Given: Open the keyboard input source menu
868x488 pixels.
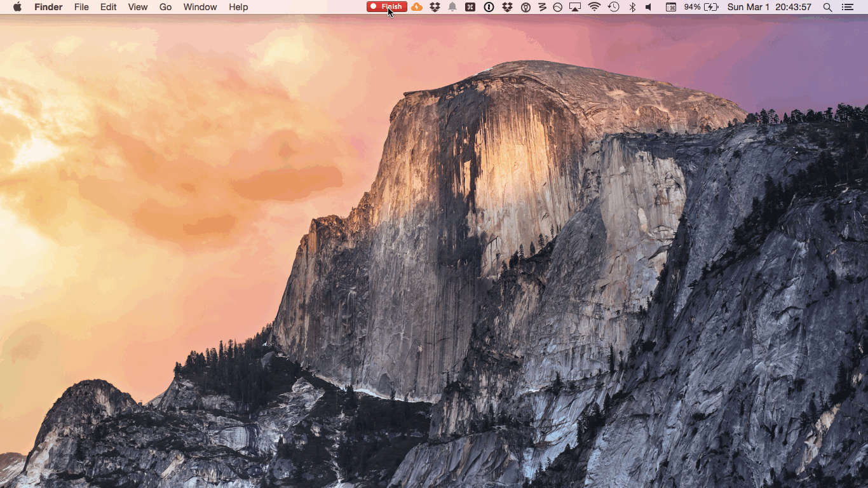Looking at the screenshot, I should click(670, 7).
